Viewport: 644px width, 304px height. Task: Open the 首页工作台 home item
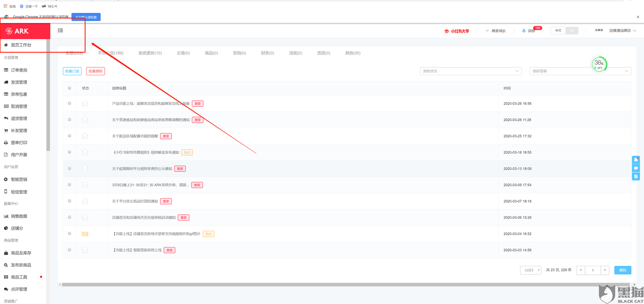click(x=21, y=45)
